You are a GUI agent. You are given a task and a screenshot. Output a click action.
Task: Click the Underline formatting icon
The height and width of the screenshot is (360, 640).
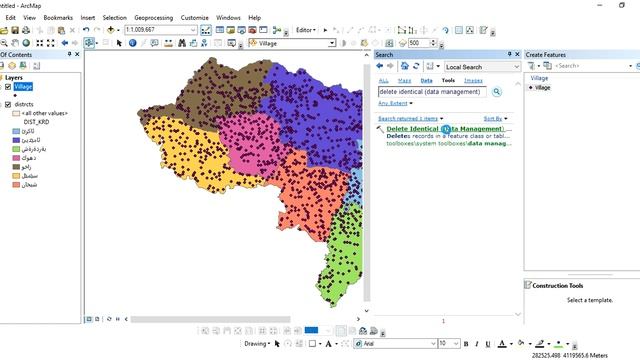(x=487, y=344)
